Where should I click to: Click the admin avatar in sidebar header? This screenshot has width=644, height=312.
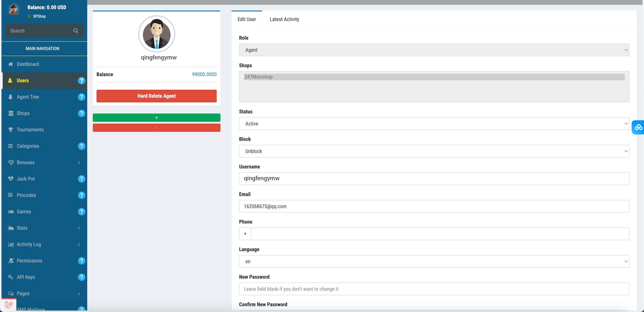click(14, 10)
